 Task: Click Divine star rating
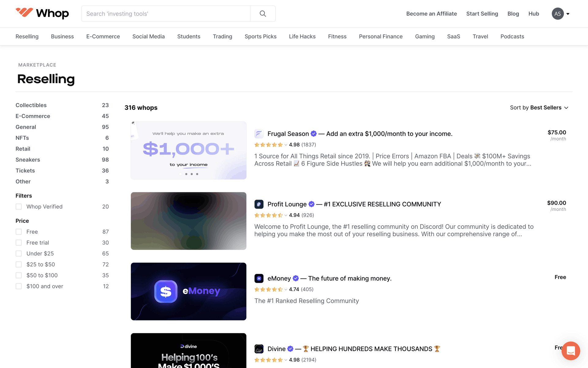[x=269, y=360]
